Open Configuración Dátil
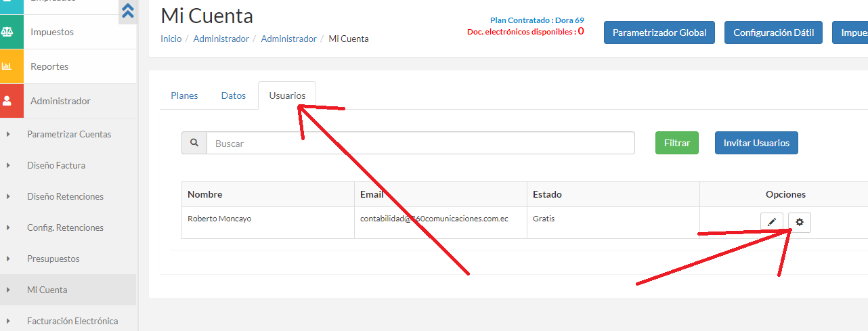This screenshot has width=868, height=331. point(774,32)
